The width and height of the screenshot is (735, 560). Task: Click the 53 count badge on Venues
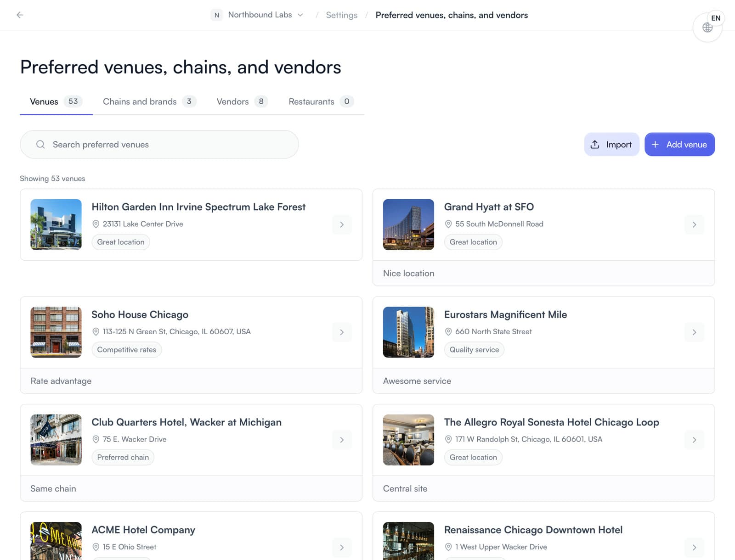pos(73,101)
